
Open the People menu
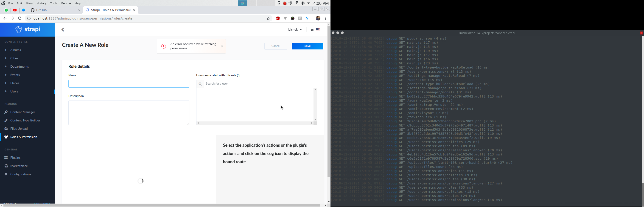click(66, 3)
